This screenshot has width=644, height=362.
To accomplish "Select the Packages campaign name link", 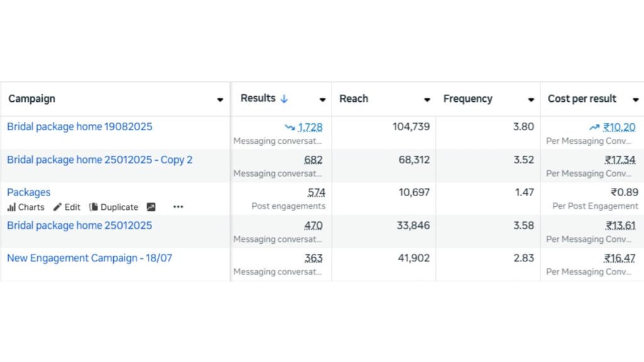I will pyautogui.click(x=29, y=192).
